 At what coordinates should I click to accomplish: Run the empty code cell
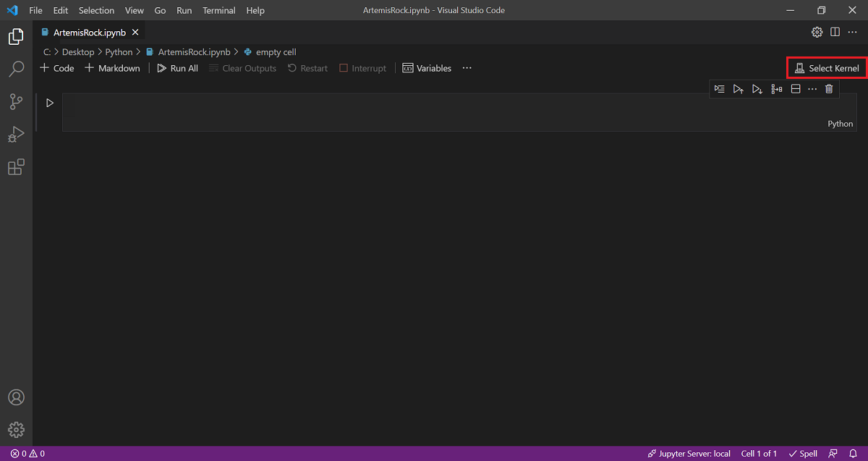point(50,103)
